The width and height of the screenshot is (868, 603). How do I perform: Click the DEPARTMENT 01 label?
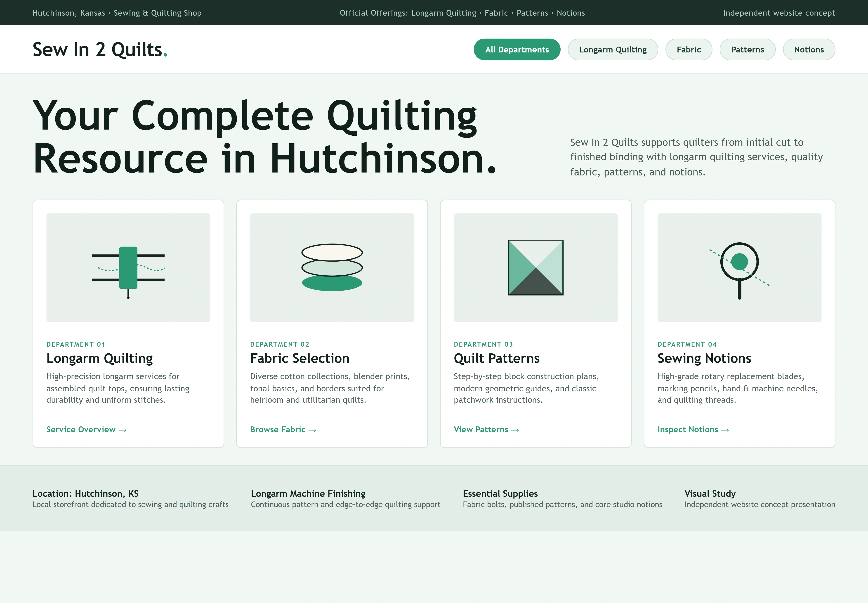[x=75, y=344]
